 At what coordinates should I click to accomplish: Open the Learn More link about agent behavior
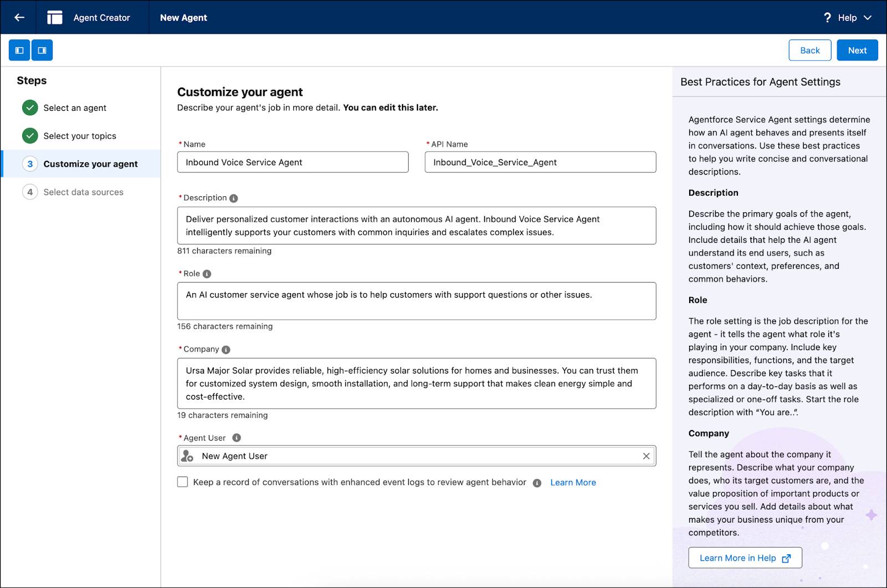click(x=573, y=482)
